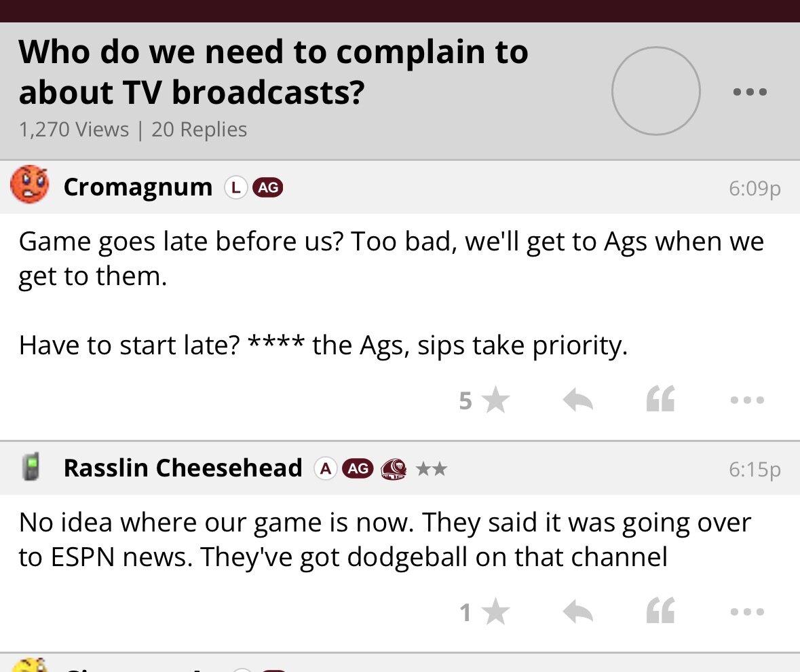Click the A badge beside Rasslin Cheesehead
Screen dimensions: 800x672
(326, 468)
